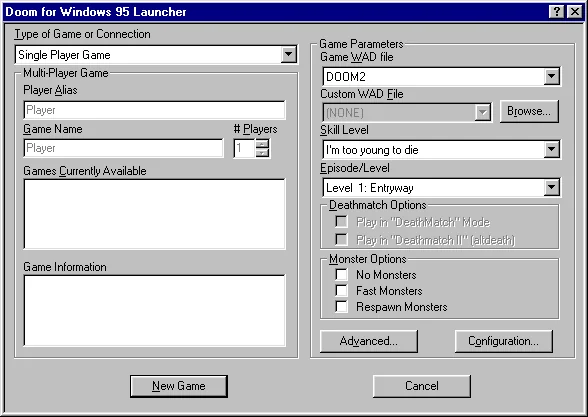Click the "Level 1: Entryway" value

(370, 188)
